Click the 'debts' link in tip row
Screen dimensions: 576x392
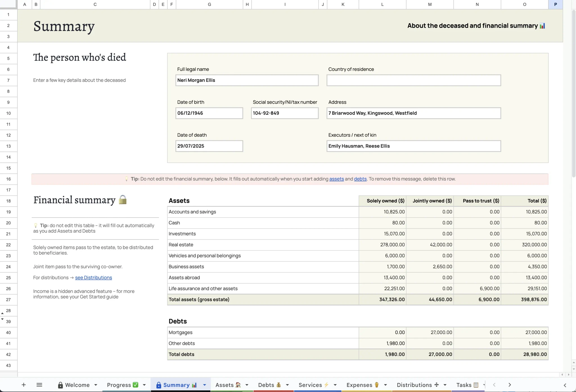(360, 179)
